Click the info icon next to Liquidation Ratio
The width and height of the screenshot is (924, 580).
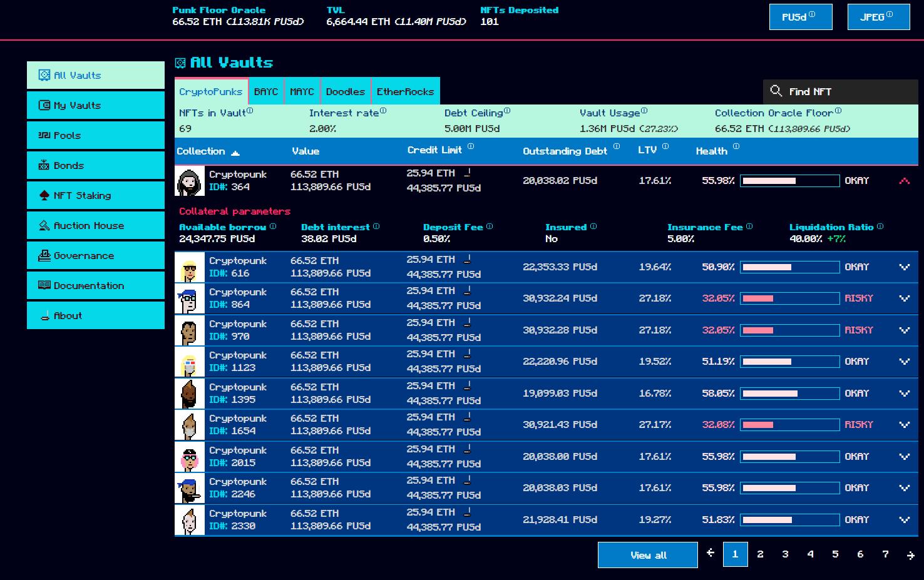pyautogui.click(x=880, y=226)
